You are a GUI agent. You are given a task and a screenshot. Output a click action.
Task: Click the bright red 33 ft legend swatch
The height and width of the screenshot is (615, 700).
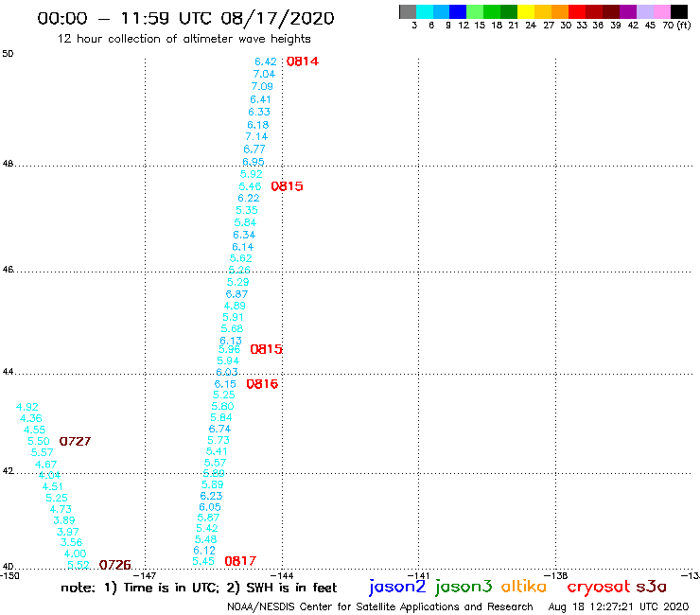(x=577, y=11)
